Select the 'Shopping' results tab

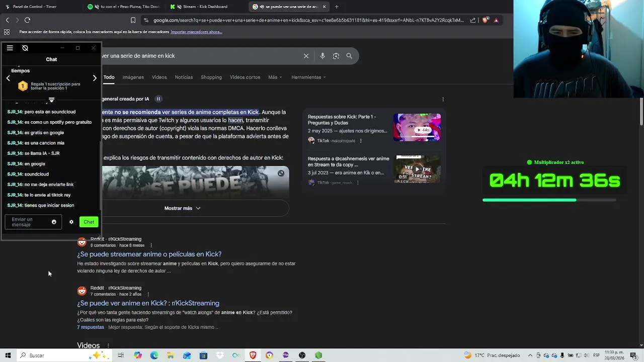(211, 77)
